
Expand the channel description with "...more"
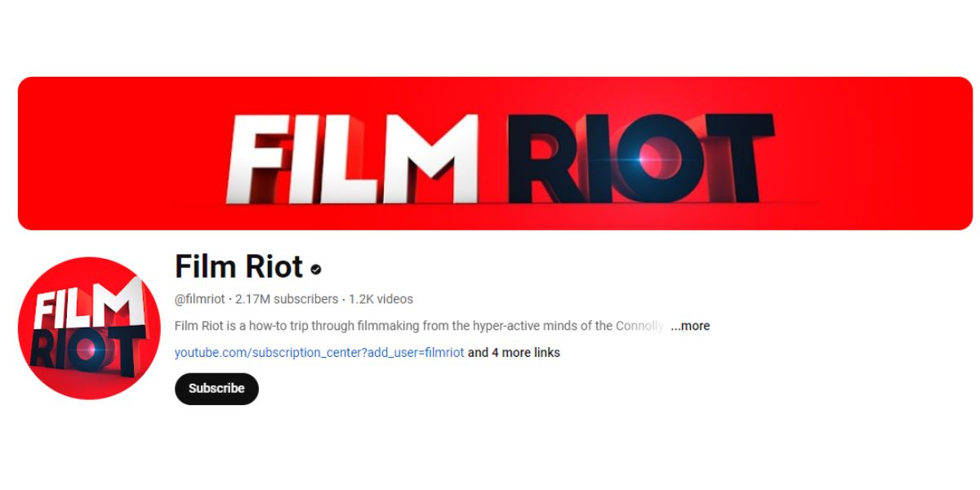point(690,326)
